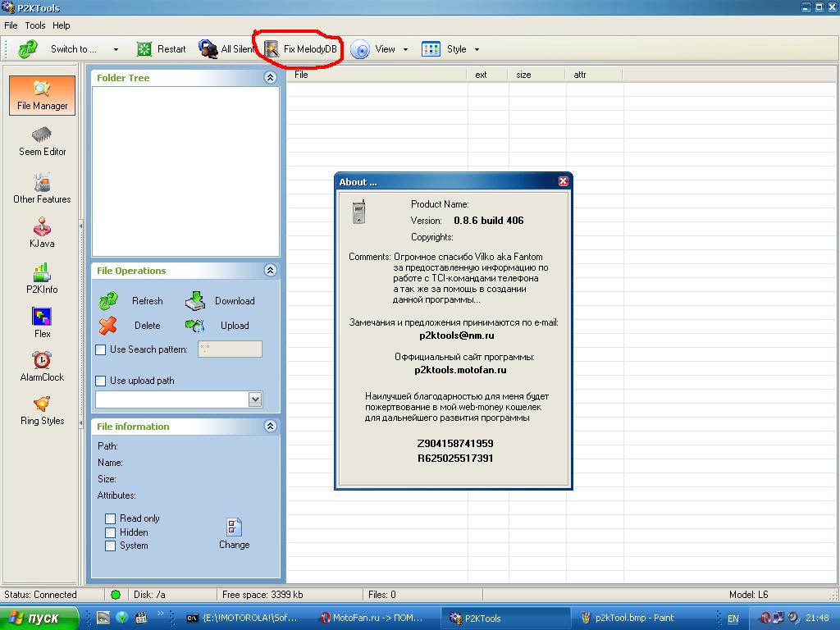Click Restart phone toolbar button

click(161, 49)
